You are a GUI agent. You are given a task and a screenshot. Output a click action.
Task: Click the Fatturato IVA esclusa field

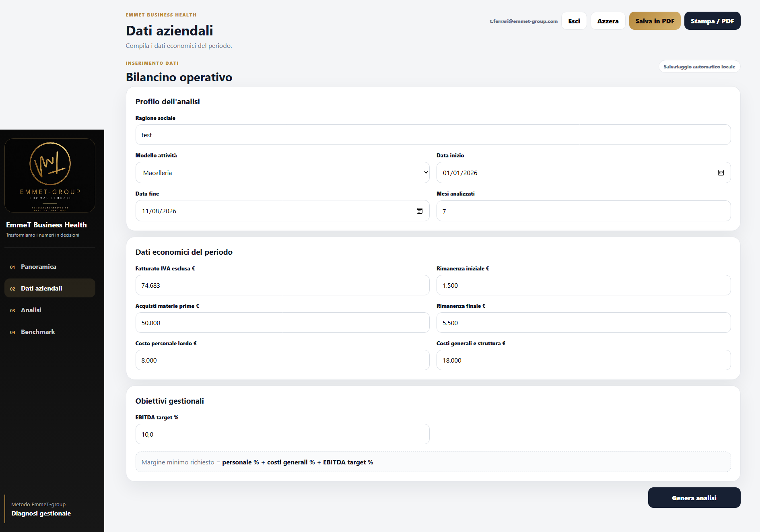tap(282, 285)
